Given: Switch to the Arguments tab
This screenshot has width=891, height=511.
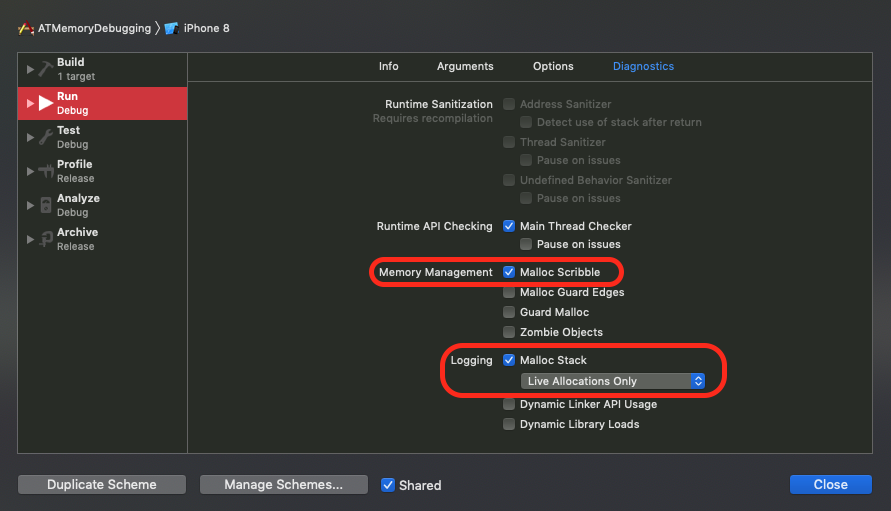Looking at the screenshot, I should pyautogui.click(x=465, y=66).
